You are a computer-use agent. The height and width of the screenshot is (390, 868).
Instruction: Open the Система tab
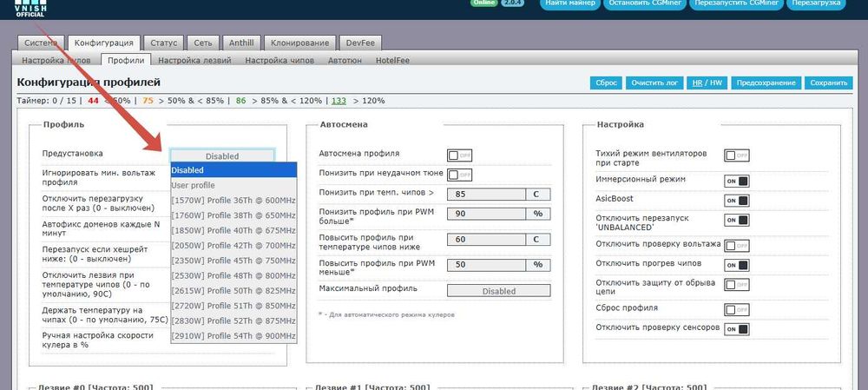[42, 43]
